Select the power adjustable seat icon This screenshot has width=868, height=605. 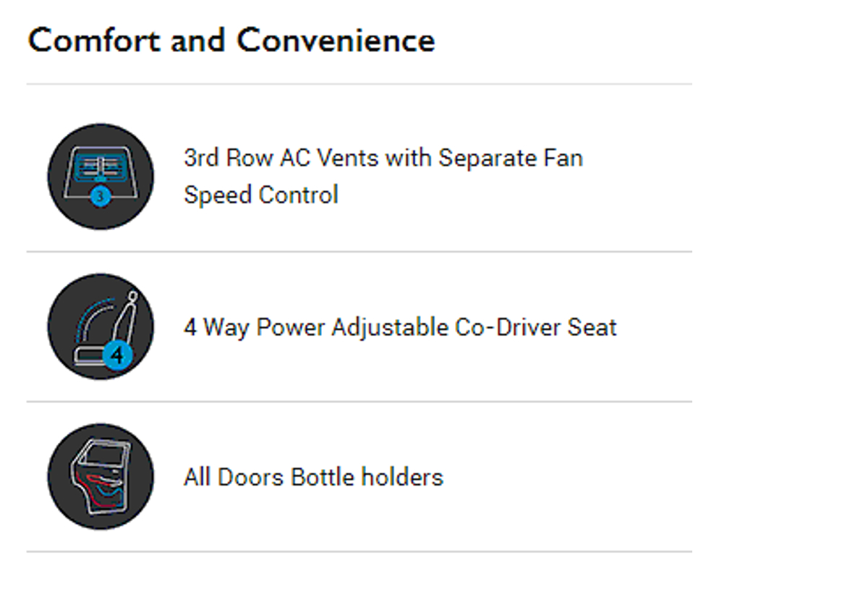tap(101, 326)
